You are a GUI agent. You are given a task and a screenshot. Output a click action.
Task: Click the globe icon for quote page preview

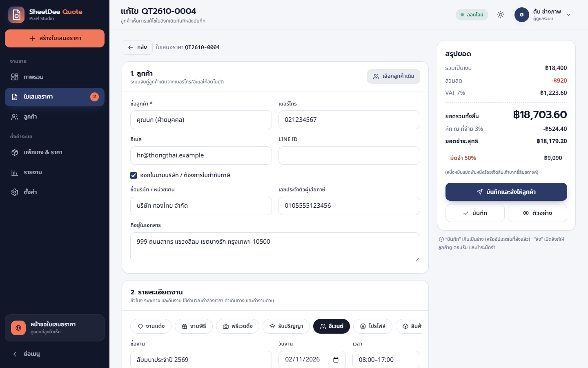(x=18, y=328)
